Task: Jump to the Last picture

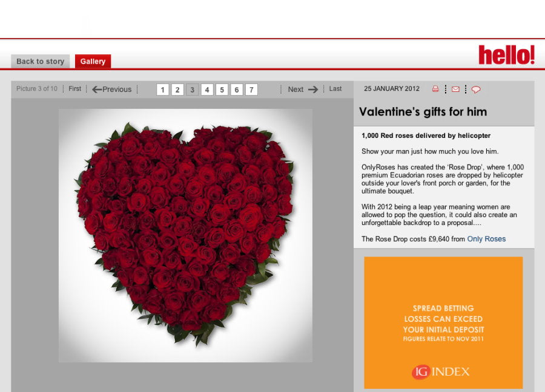Action: coord(335,89)
